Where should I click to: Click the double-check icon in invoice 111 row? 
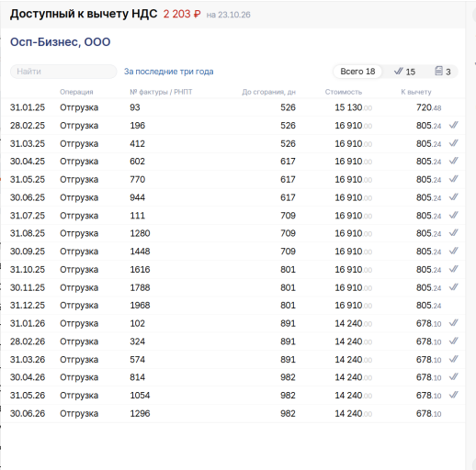[x=454, y=215]
